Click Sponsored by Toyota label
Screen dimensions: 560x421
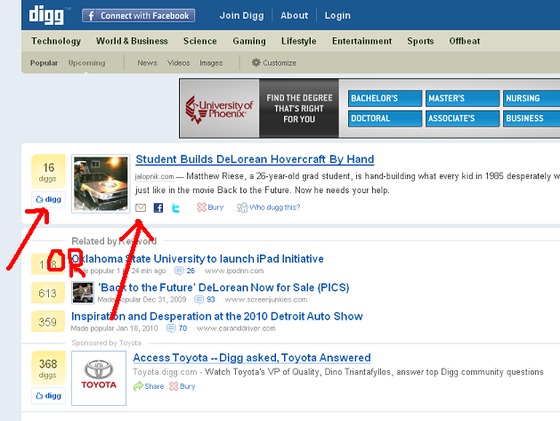(106, 343)
